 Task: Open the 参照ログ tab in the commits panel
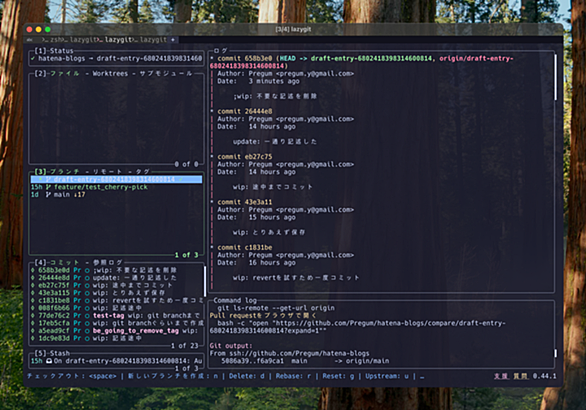coord(107,262)
